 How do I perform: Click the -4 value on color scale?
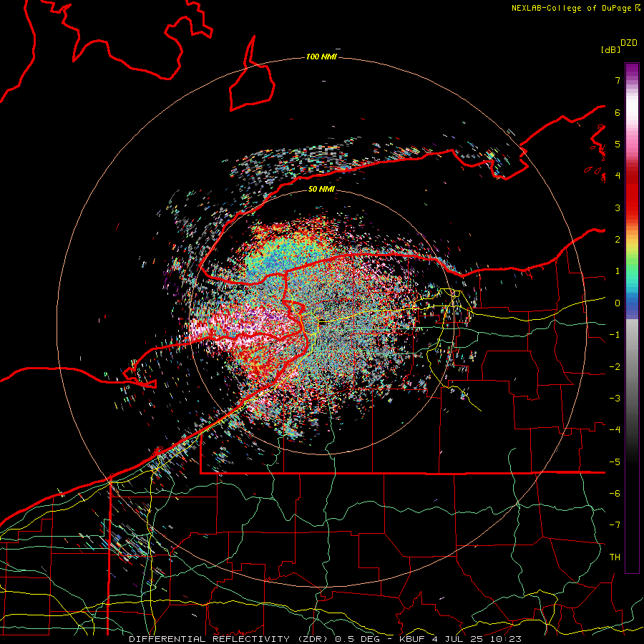[x=615, y=430]
